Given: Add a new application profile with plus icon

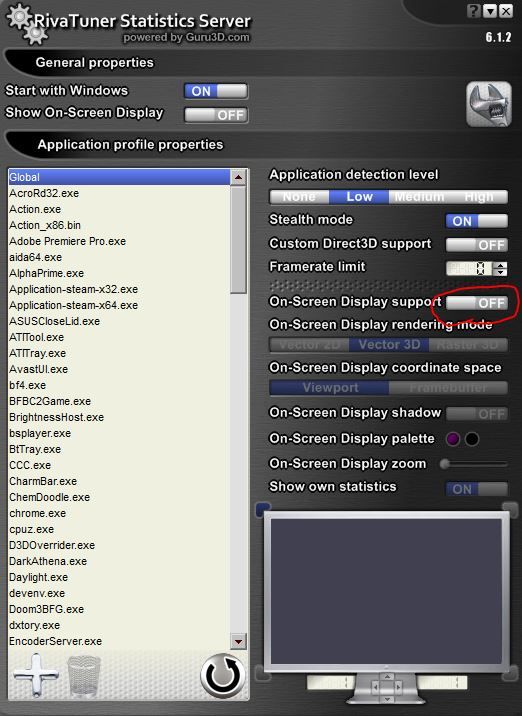Looking at the screenshot, I should pos(36,675).
